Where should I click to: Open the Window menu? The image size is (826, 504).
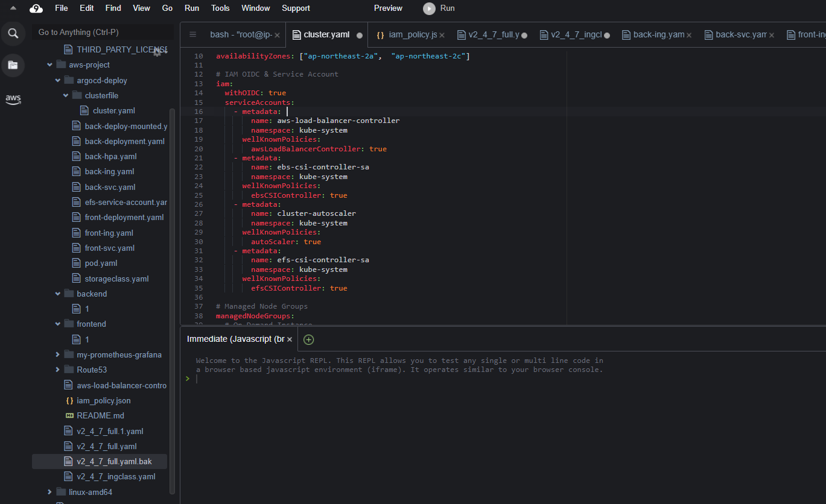[x=256, y=8]
